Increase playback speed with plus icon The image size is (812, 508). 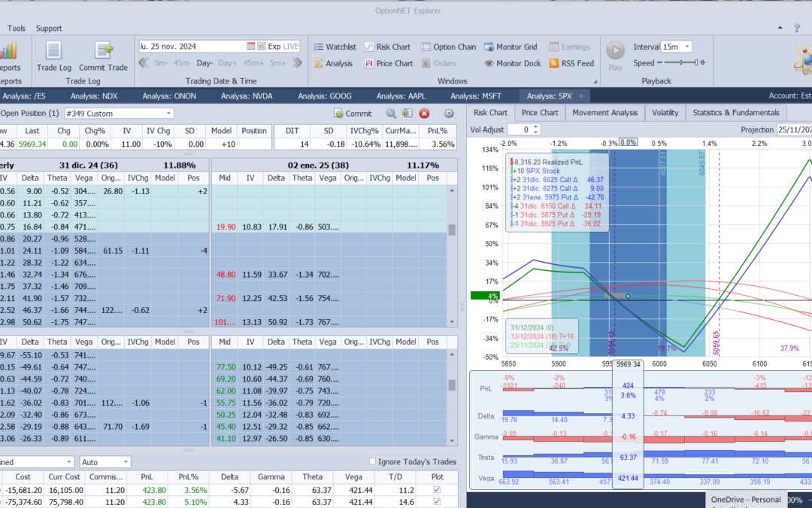click(703, 62)
